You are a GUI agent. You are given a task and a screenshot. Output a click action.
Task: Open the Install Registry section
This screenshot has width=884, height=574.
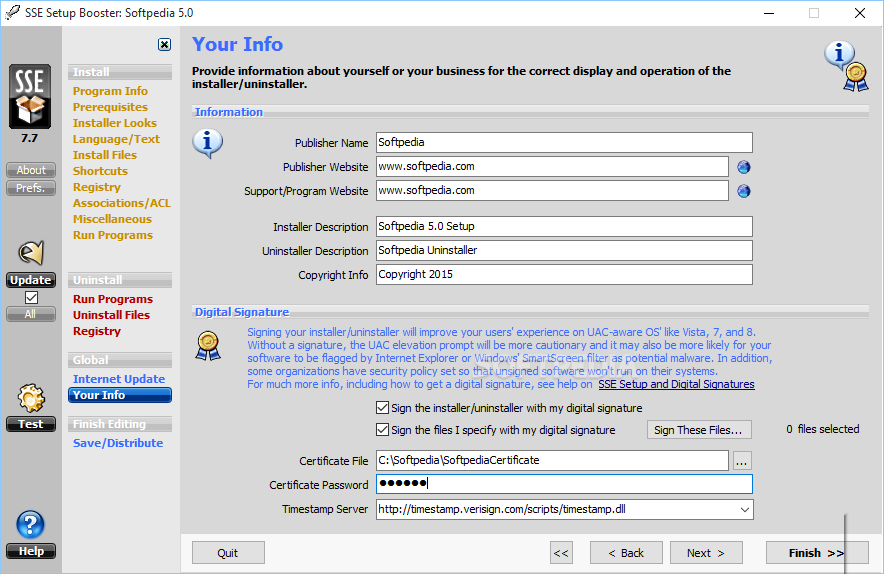point(96,187)
